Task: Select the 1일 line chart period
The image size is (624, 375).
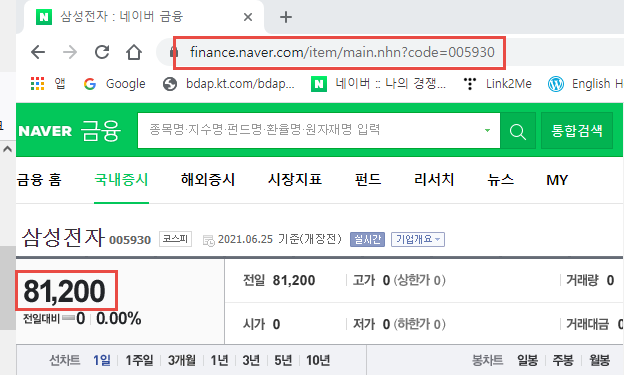Action: coord(102,360)
